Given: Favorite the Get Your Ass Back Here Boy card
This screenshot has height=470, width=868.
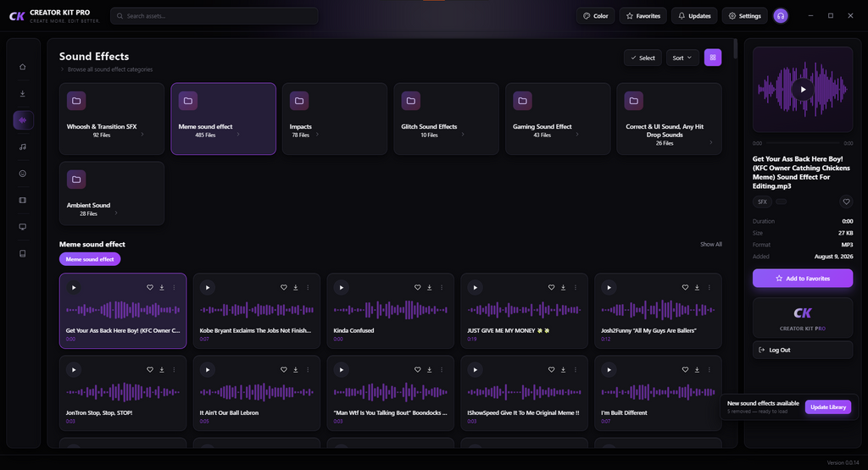Looking at the screenshot, I should [x=149, y=288].
